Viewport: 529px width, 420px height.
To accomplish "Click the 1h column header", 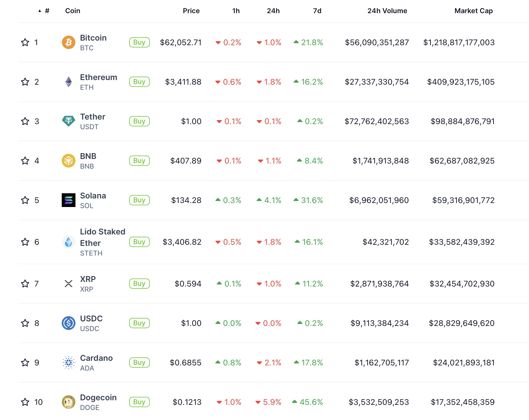I will click(x=236, y=11).
